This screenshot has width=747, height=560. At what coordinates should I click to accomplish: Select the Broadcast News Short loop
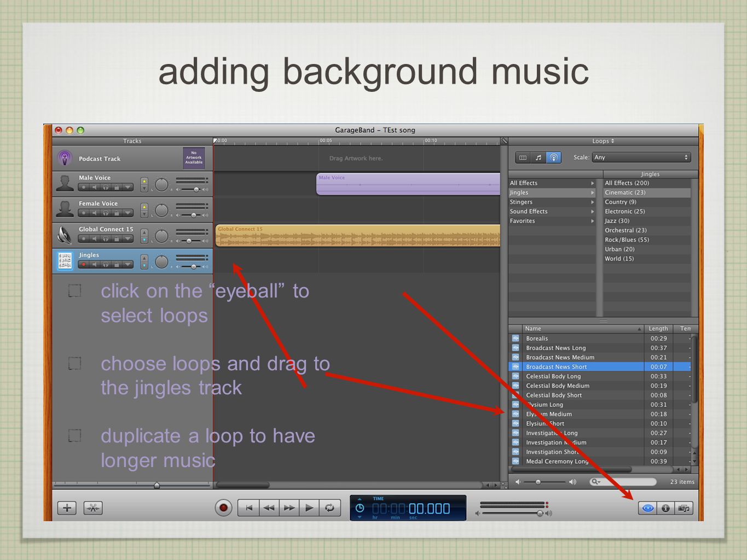click(x=599, y=367)
